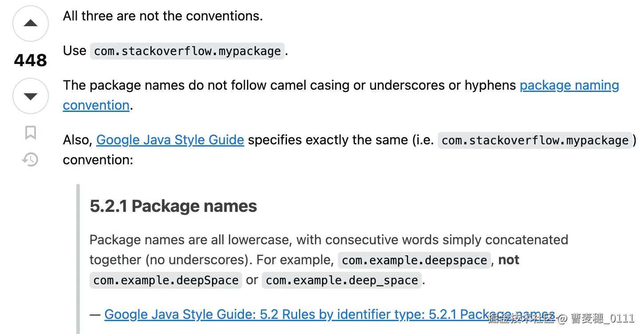Click the bold word "not" in the quote
Viewport: 644px width, 334px height.
point(509,260)
